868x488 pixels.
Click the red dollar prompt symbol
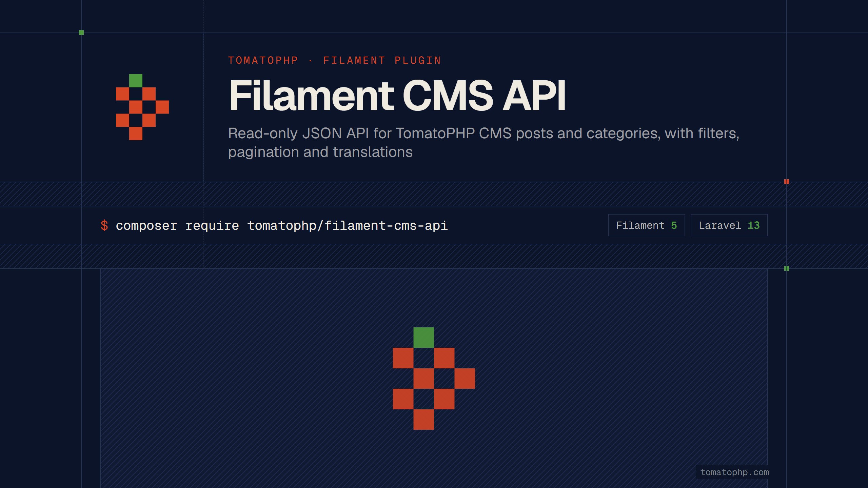click(104, 225)
